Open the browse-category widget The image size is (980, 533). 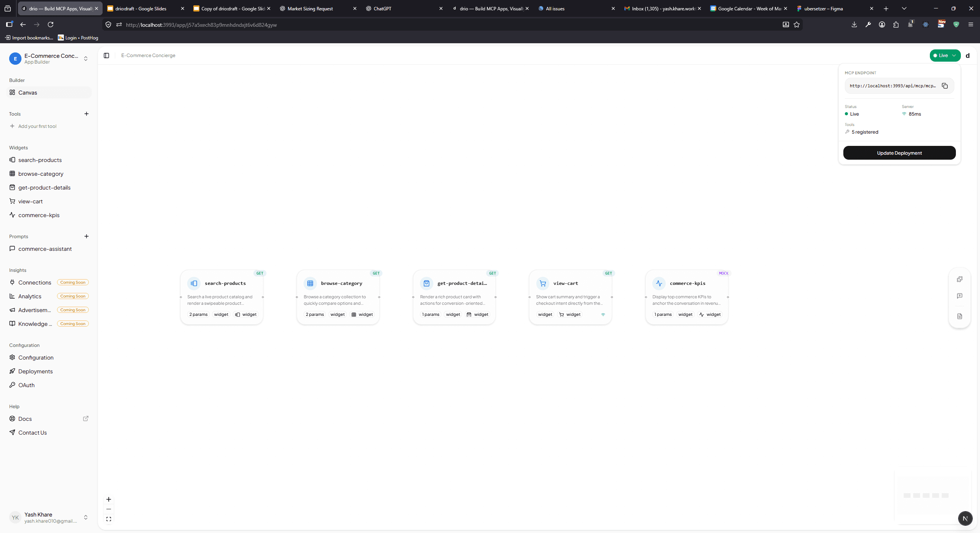[41, 173]
